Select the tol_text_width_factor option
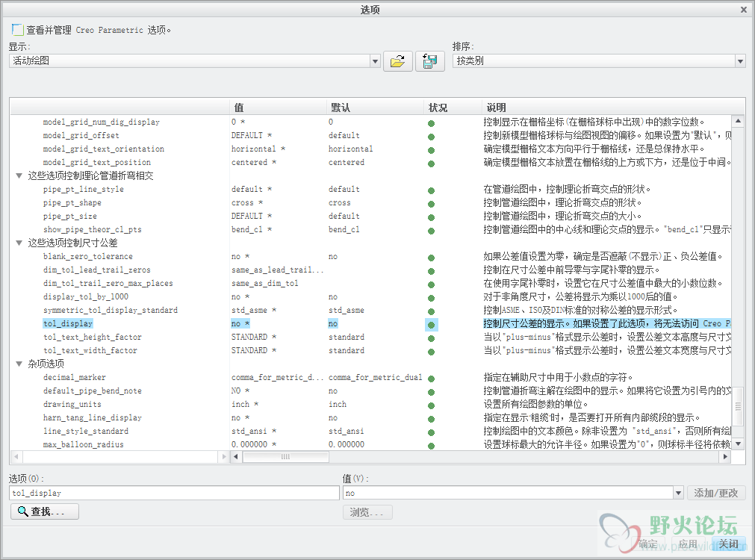The image size is (755, 560). pyautogui.click(x=90, y=350)
